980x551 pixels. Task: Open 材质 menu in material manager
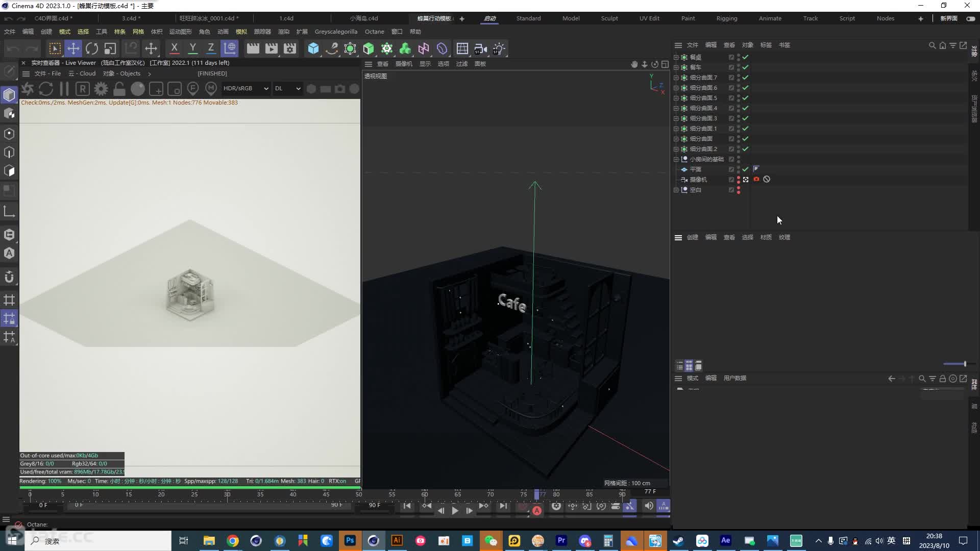pos(766,237)
